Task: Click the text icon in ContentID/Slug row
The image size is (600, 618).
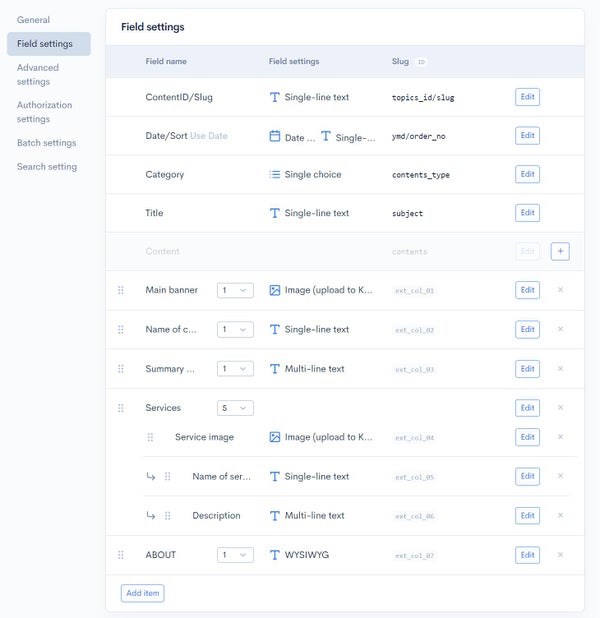Action: (x=275, y=97)
